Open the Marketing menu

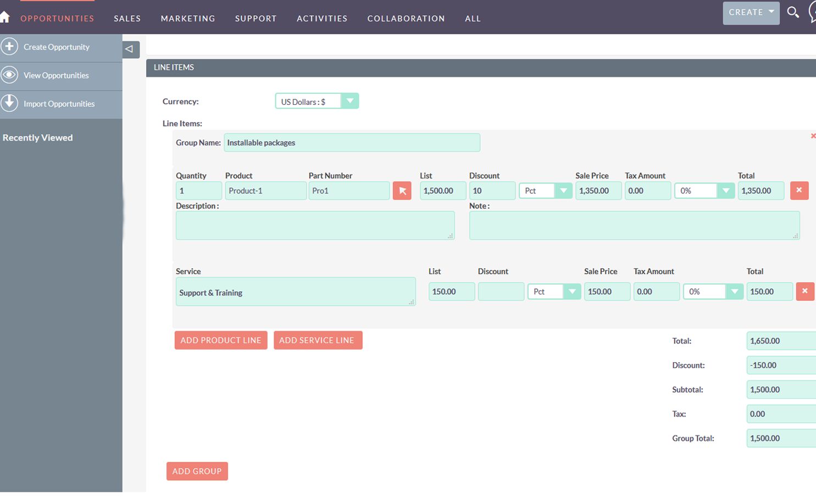(x=188, y=19)
